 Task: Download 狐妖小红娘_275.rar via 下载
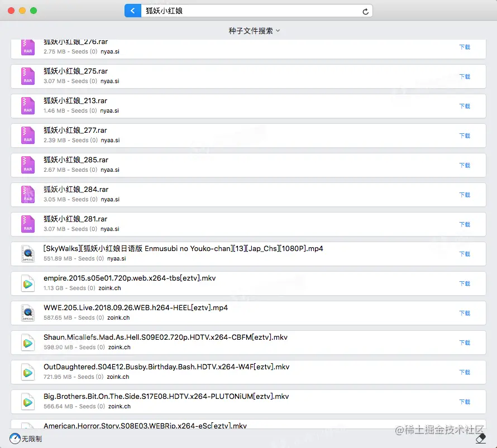[465, 76]
